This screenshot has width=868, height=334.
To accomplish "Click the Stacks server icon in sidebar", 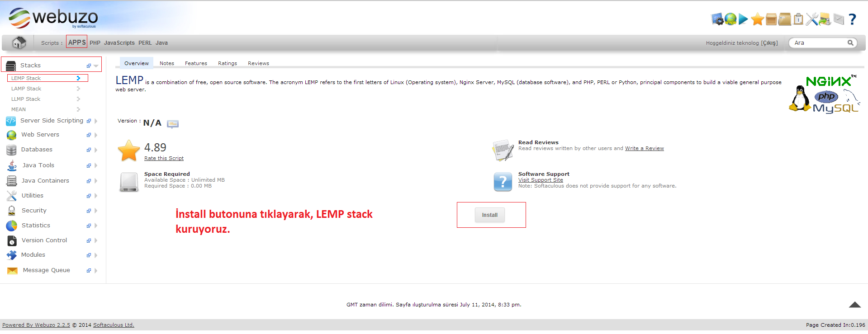I will click(11, 66).
